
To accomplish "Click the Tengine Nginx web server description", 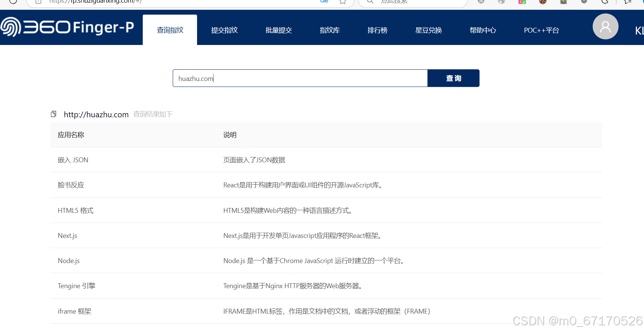I will (293, 286).
